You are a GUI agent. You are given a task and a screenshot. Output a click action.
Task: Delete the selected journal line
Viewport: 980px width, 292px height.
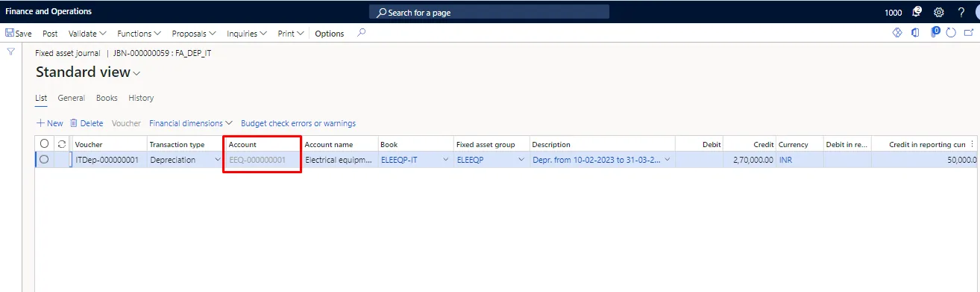pos(87,123)
